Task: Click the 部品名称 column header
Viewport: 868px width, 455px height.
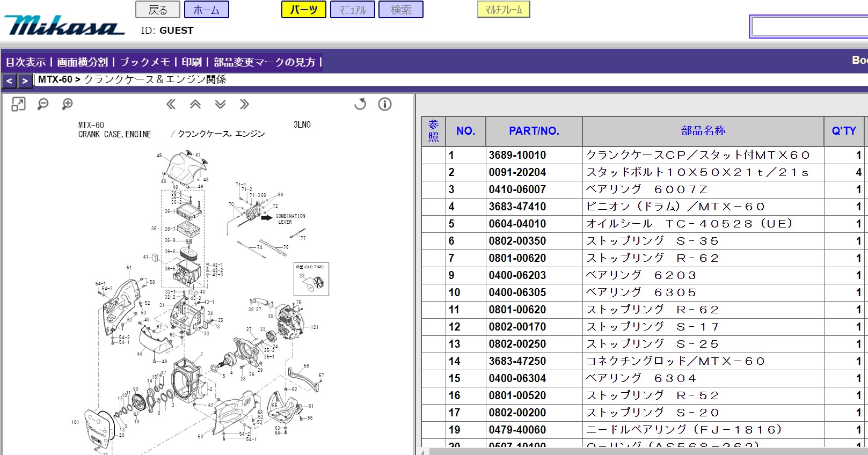Action: [703, 131]
